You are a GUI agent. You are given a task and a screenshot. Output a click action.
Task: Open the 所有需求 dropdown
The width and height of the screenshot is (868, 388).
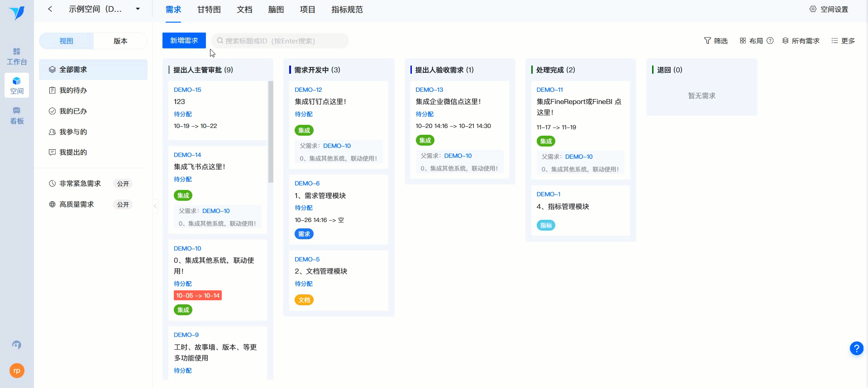(x=801, y=41)
